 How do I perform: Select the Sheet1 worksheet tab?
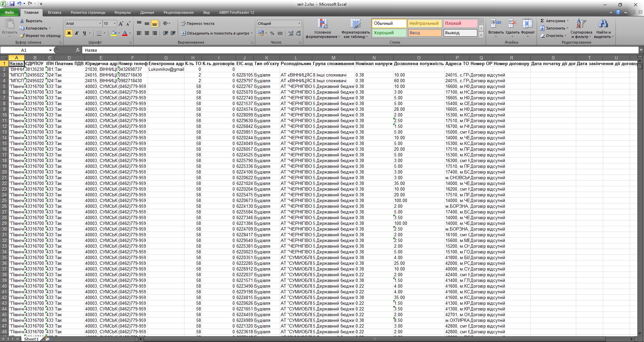[x=31, y=339]
